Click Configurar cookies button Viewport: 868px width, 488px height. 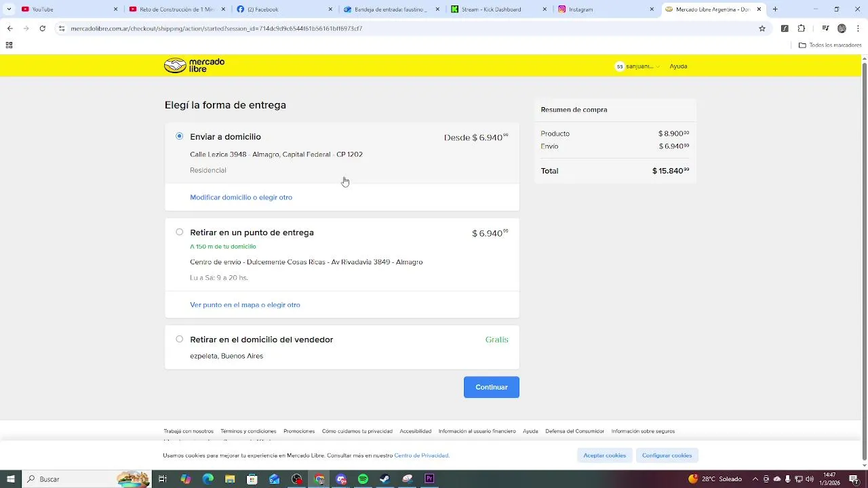tap(667, 455)
